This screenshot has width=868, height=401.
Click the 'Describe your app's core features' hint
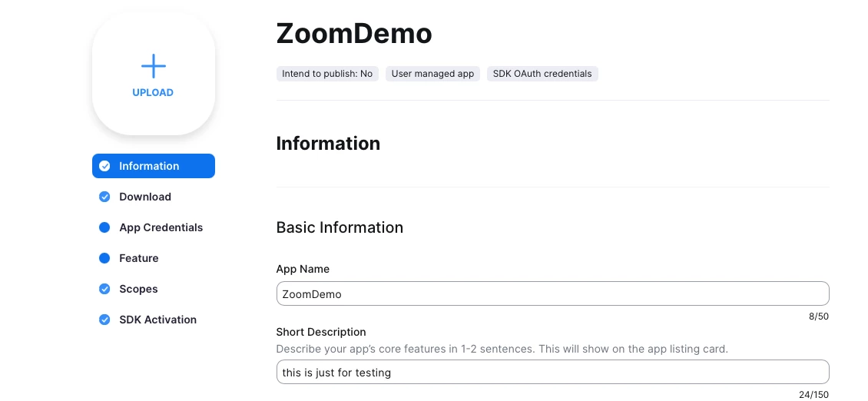(x=502, y=350)
